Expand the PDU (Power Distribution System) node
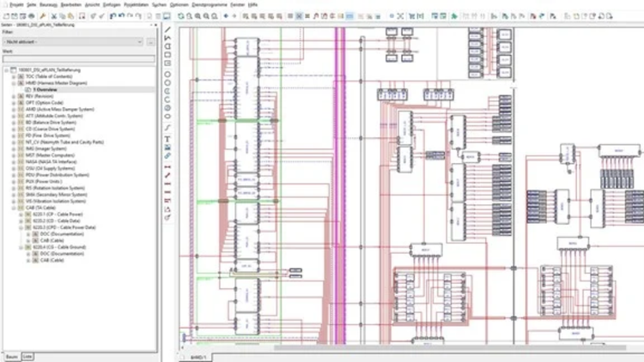Viewport: 644px width, 362px height. (x=14, y=174)
